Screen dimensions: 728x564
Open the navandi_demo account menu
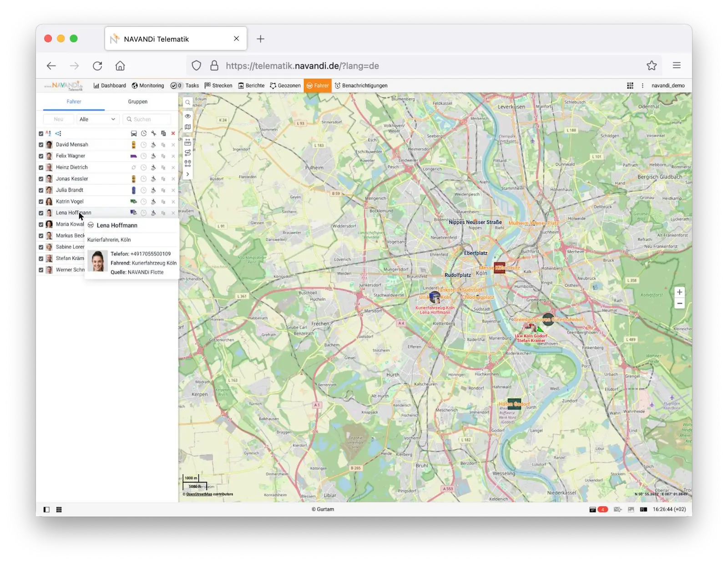(668, 86)
